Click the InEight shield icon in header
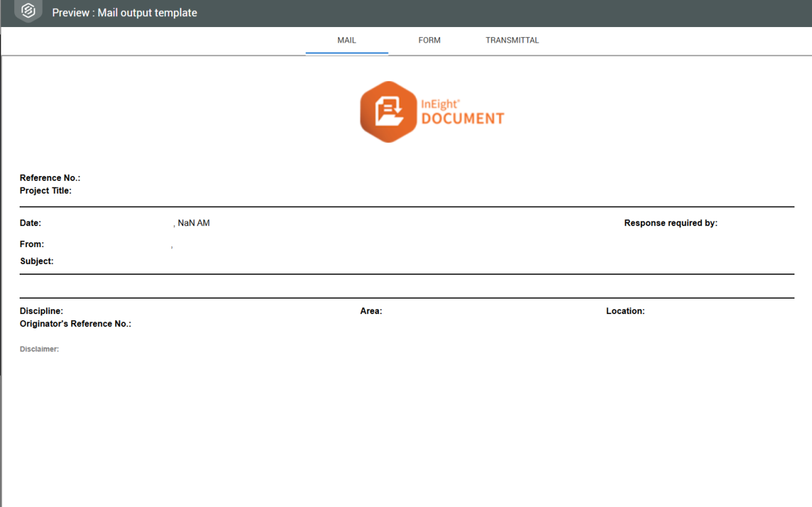812x507 pixels. tap(28, 12)
